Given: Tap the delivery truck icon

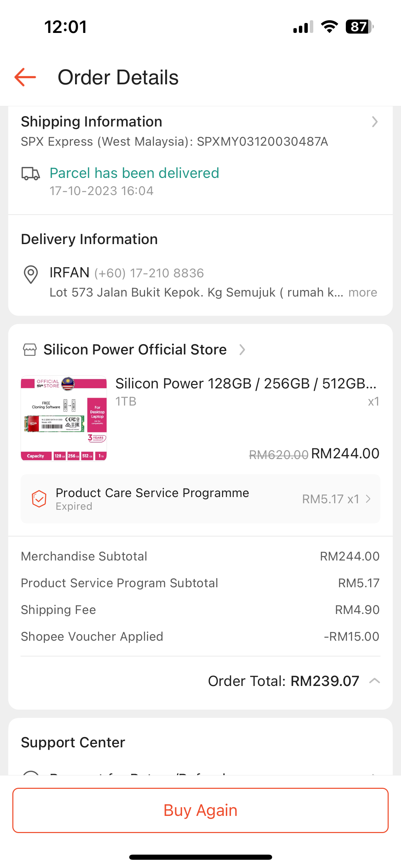Looking at the screenshot, I should click(31, 174).
